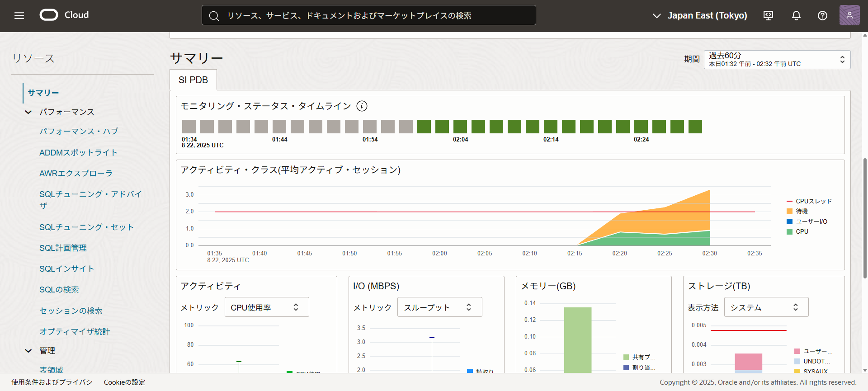Open the activity metric CPU使用率 dropdown

(267, 307)
